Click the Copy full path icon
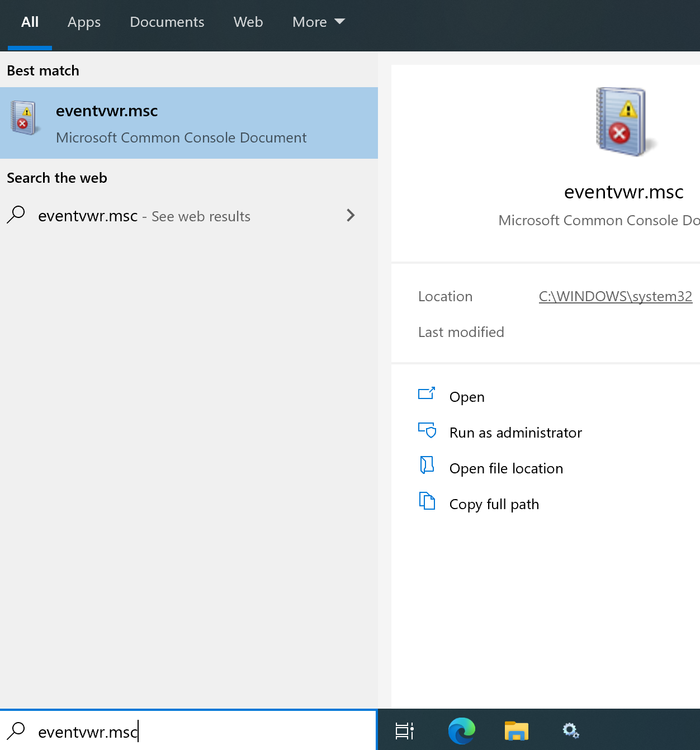The width and height of the screenshot is (700, 750). pyautogui.click(x=427, y=501)
